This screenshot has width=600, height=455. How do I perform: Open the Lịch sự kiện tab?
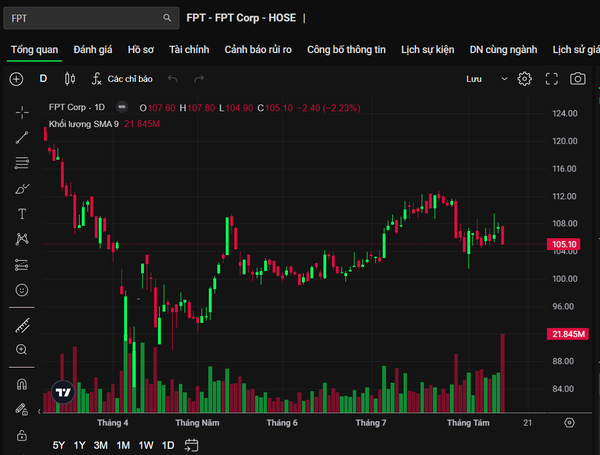click(427, 50)
